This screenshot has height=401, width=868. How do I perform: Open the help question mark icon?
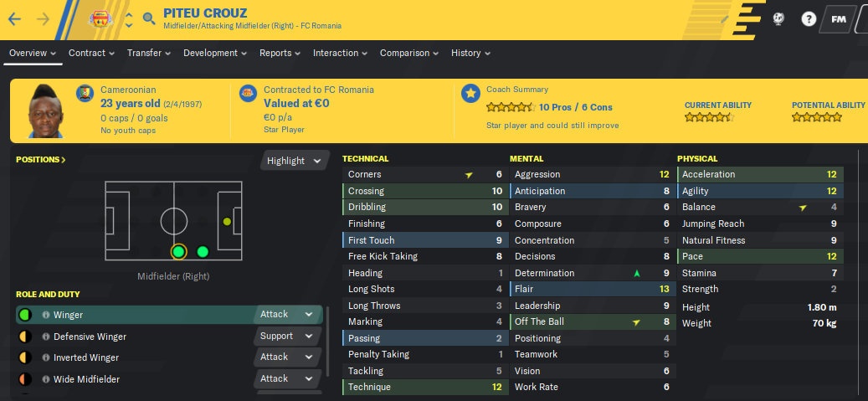809,19
